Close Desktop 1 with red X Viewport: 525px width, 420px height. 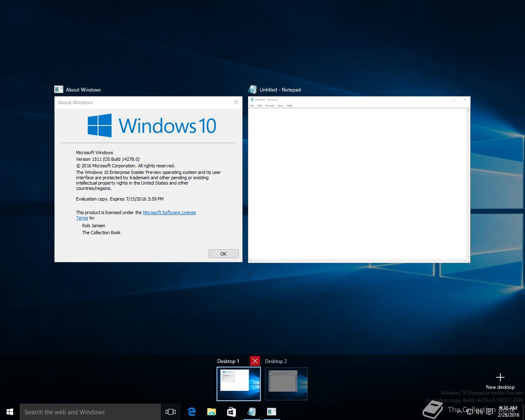coord(255,361)
